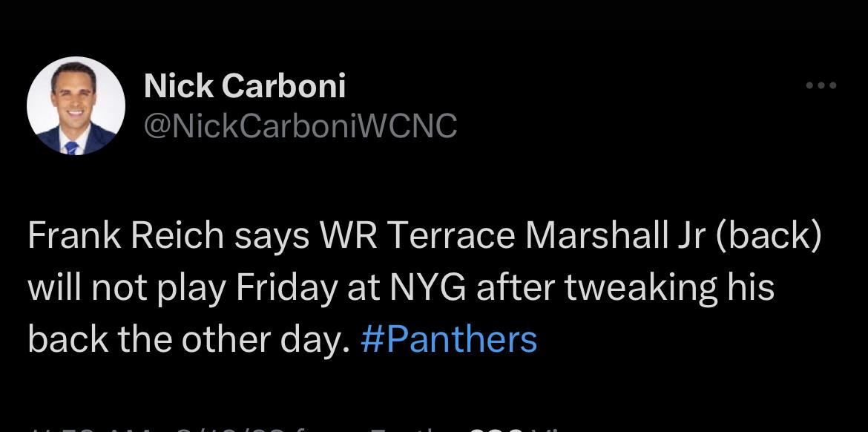868x432 pixels.
Task: Open the #Panthers hashtag
Action: pyautogui.click(x=448, y=339)
